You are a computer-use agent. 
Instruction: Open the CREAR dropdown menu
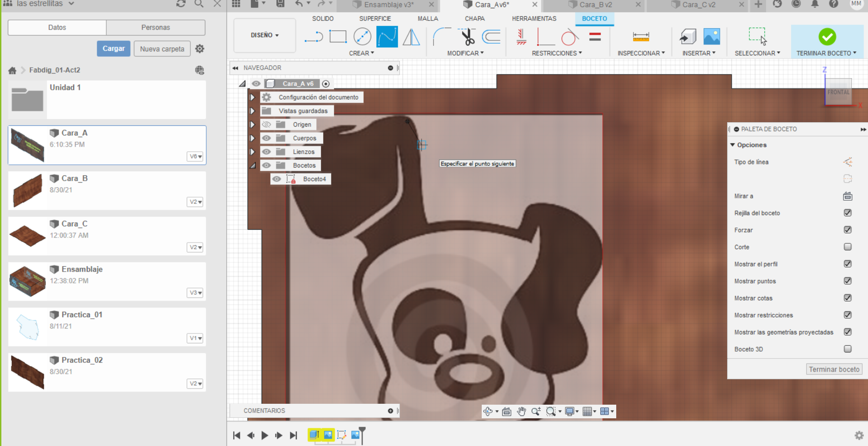(x=361, y=53)
